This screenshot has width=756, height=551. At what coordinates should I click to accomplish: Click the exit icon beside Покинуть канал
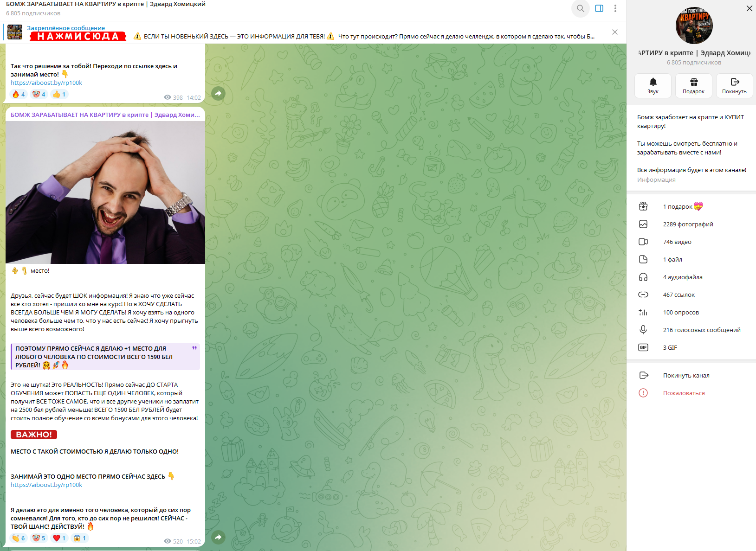point(643,375)
